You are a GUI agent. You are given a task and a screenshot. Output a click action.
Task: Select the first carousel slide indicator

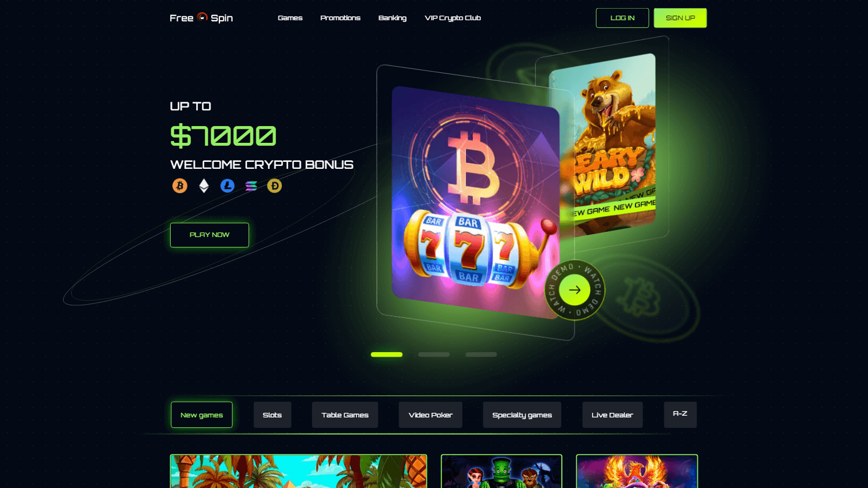[387, 354]
